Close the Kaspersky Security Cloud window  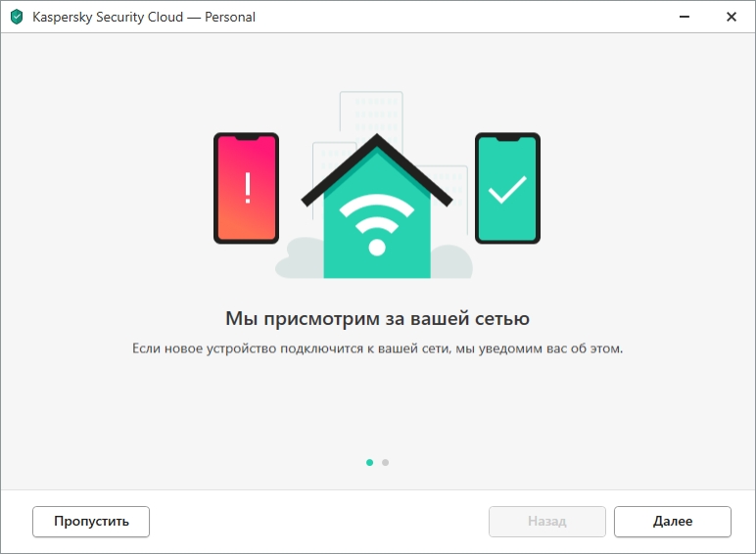tap(732, 17)
